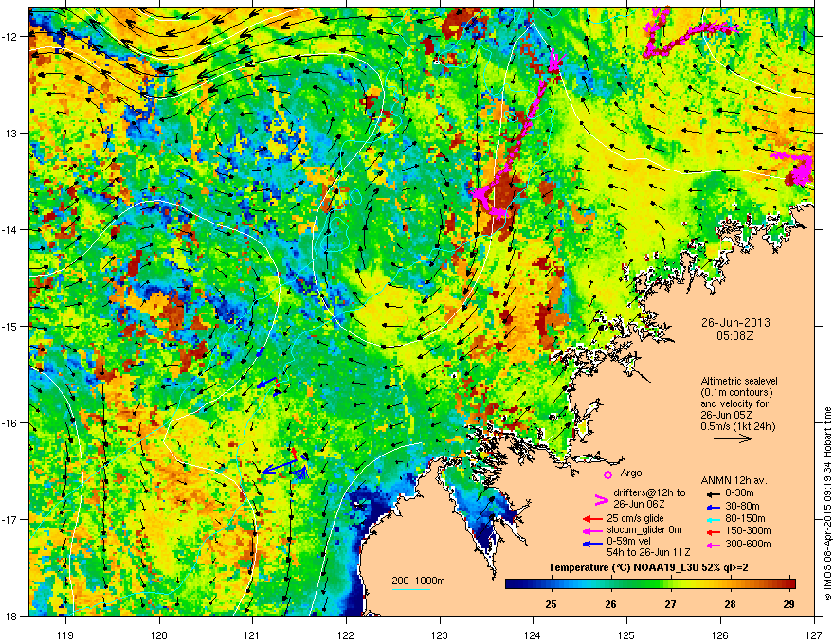Click the 26-Jun-2013 date label
Image resolution: width=834 pixels, height=644 pixels.
(x=735, y=323)
